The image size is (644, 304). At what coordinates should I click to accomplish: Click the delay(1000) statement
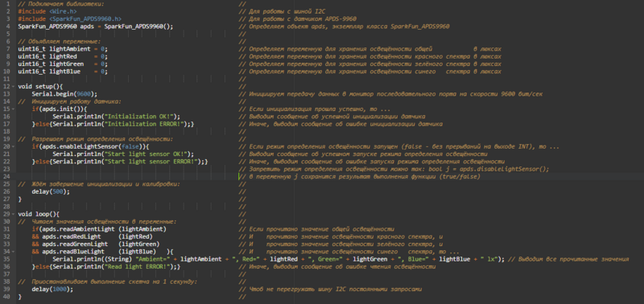click(x=52, y=289)
